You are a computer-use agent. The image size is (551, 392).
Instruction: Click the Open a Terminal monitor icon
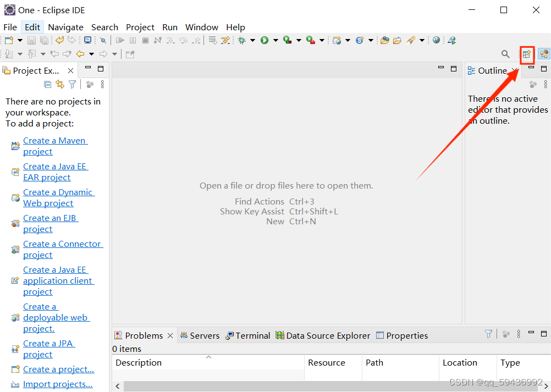[88, 40]
